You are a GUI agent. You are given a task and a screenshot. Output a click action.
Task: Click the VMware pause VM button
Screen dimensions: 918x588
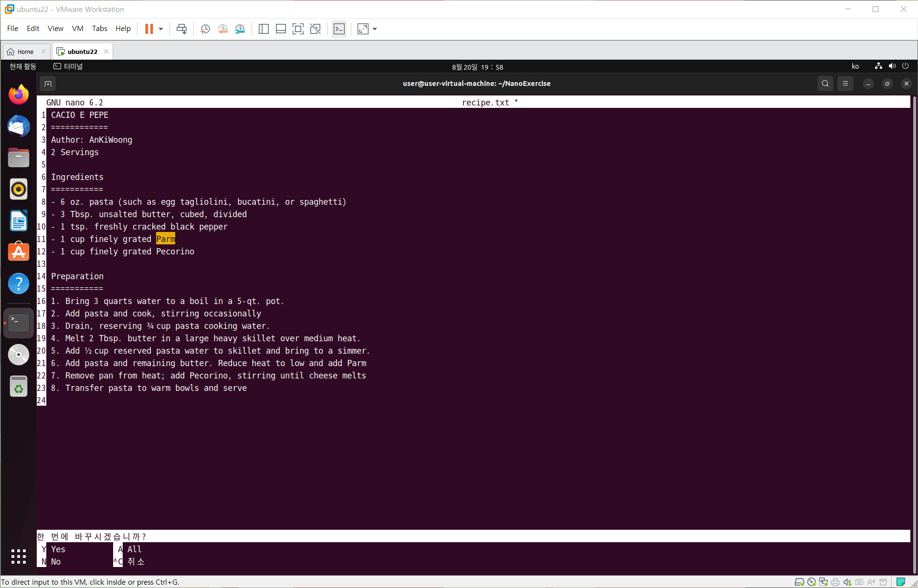point(149,29)
